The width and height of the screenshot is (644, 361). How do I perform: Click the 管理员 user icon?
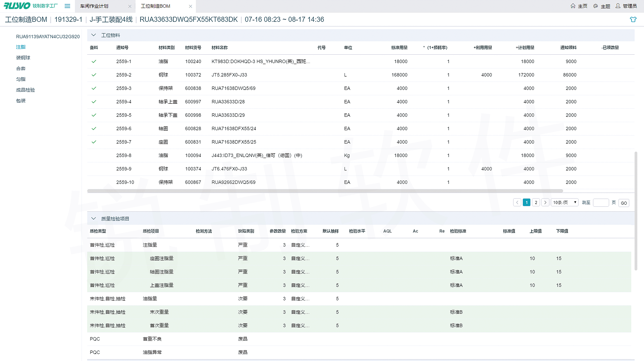point(618,6)
